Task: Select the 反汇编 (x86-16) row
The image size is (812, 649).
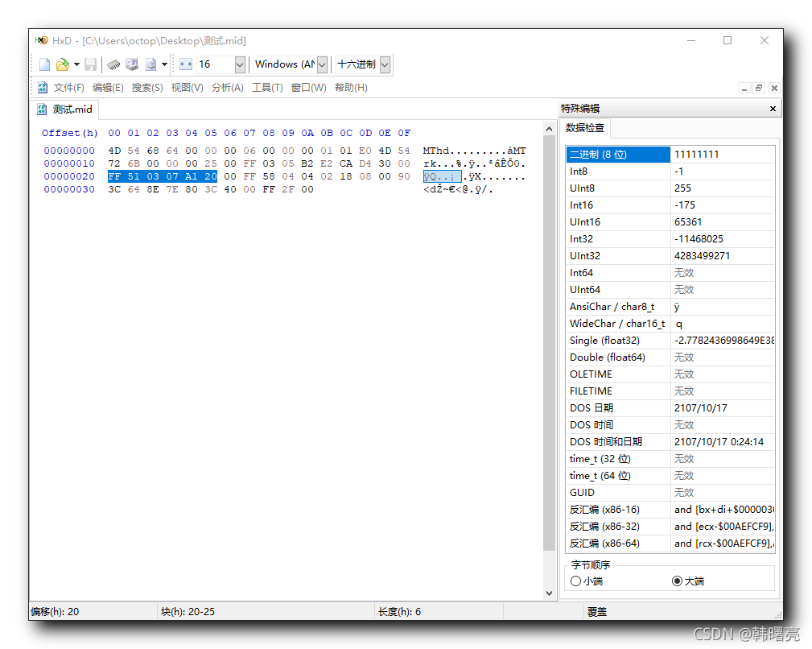Action: pyautogui.click(x=670, y=510)
